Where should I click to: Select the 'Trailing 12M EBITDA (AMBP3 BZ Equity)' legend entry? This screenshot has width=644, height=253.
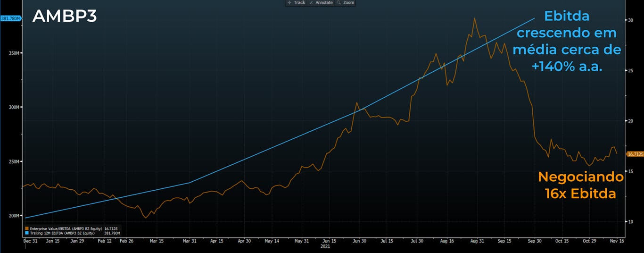click(62, 233)
